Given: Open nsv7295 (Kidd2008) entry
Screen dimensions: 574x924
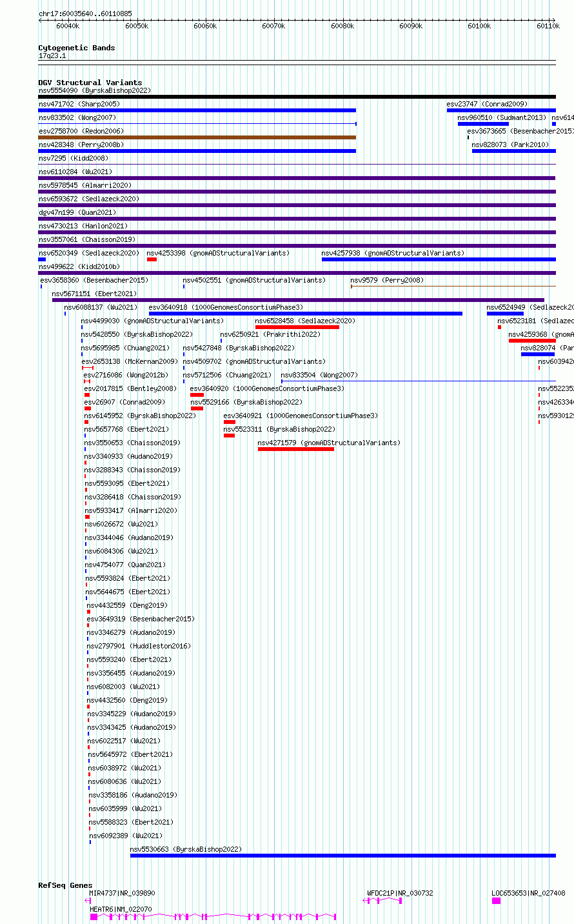Looking at the screenshot, I should (74, 158).
